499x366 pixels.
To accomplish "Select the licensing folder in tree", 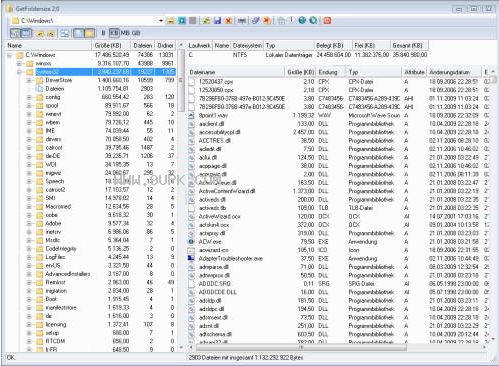I will (x=56, y=324).
